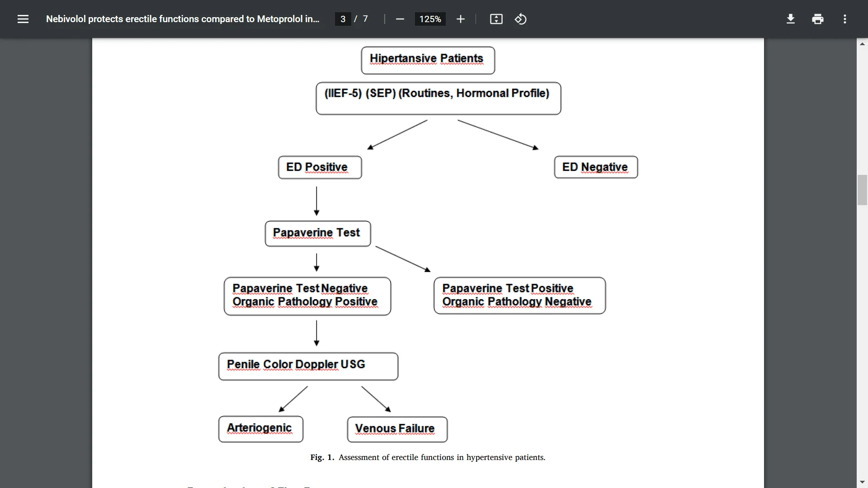Image resolution: width=868 pixels, height=488 pixels.
Task: Click the print icon
Action: tap(818, 19)
